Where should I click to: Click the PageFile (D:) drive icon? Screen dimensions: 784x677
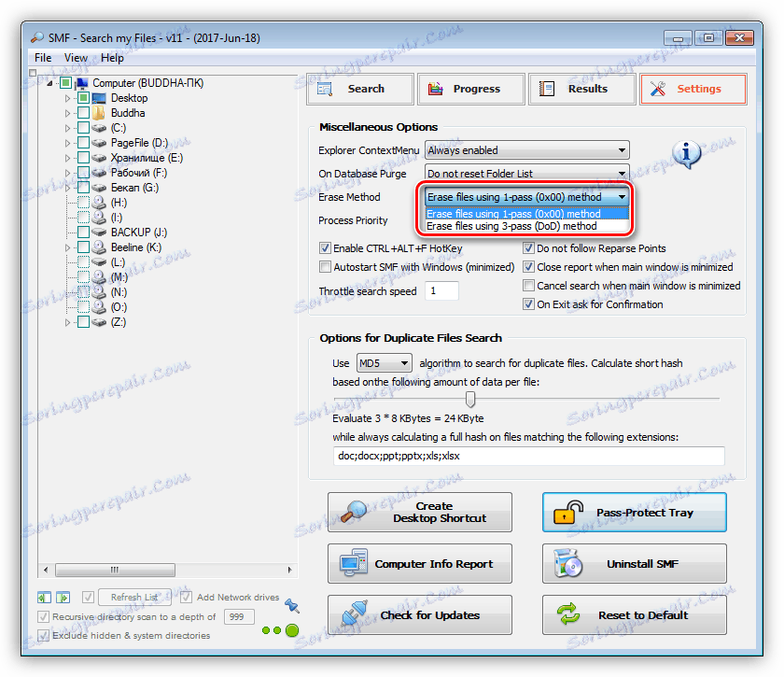pos(99,143)
